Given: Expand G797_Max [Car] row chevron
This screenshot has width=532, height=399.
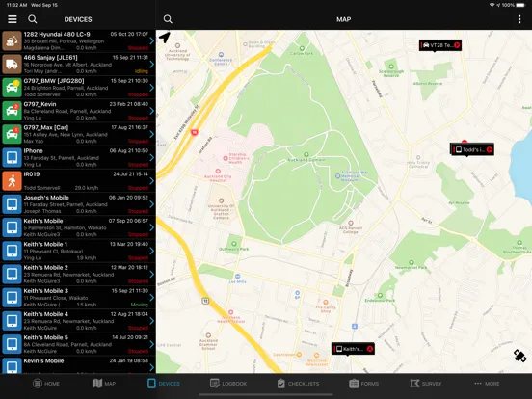Looking at the screenshot, I should (151, 135).
